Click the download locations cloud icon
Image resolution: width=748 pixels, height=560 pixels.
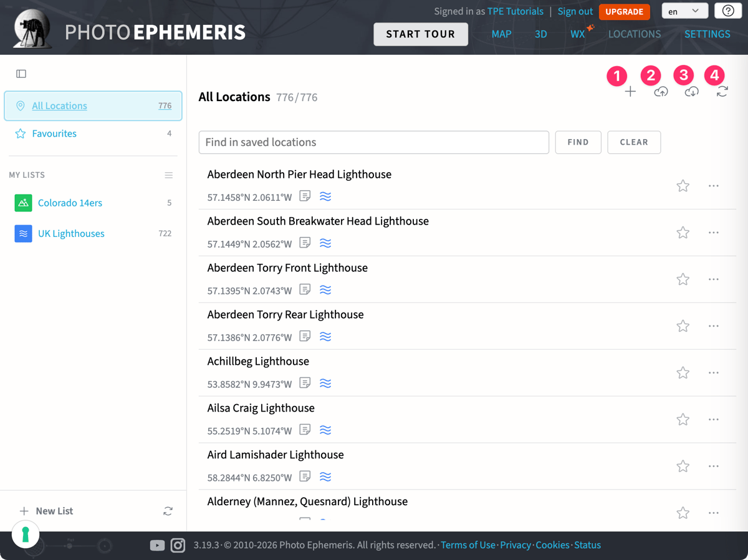pos(691,92)
